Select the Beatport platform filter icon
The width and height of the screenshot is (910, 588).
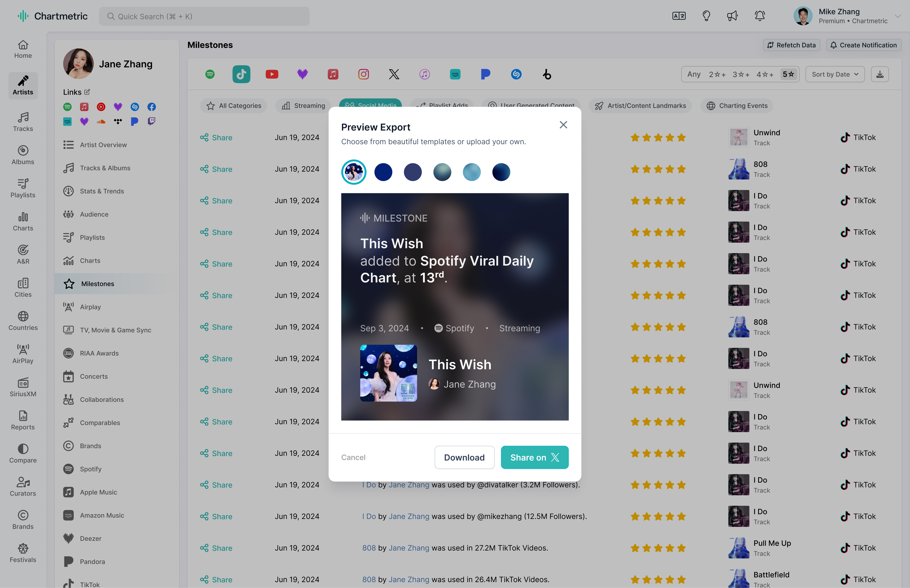[x=547, y=74]
